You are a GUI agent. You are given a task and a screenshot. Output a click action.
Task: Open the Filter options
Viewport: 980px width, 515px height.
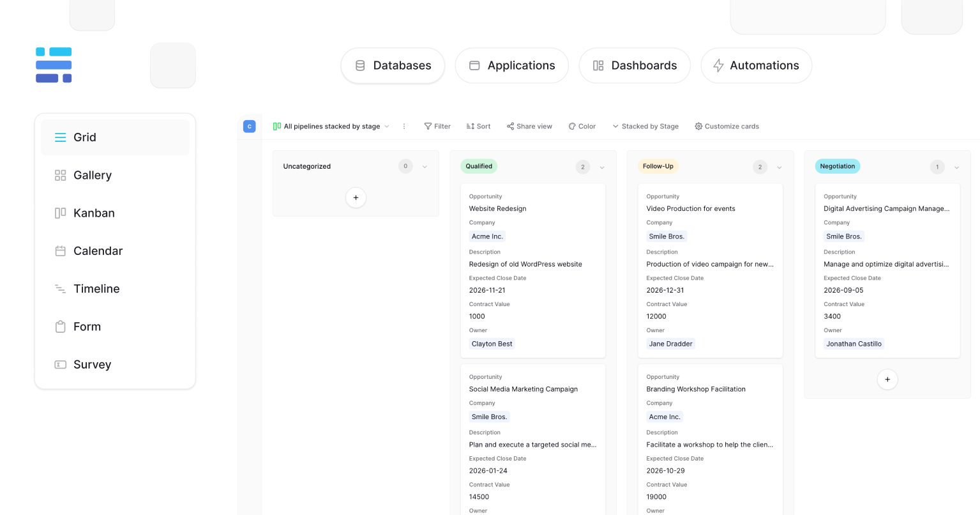pos(437,127)
